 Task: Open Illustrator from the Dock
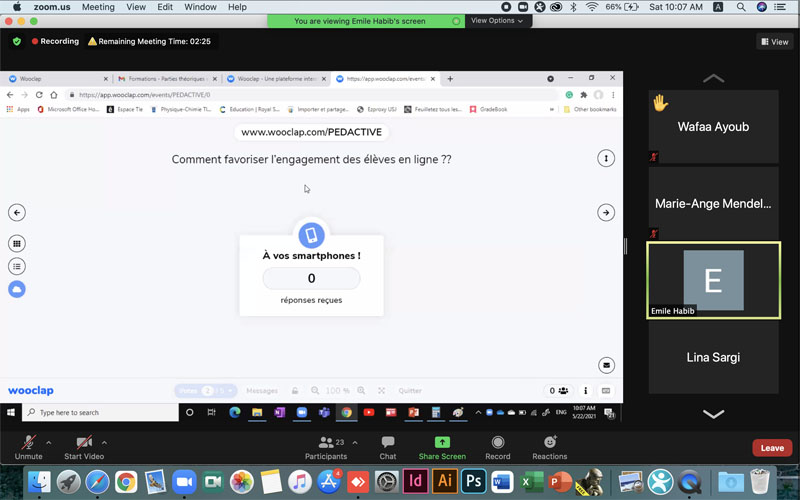click(x=444, y=481)
